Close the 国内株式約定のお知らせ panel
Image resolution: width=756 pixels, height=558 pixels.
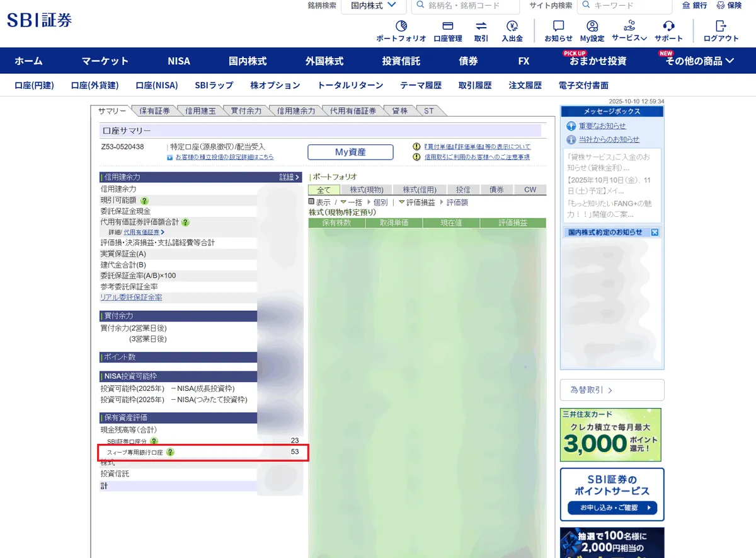(655, 233)
